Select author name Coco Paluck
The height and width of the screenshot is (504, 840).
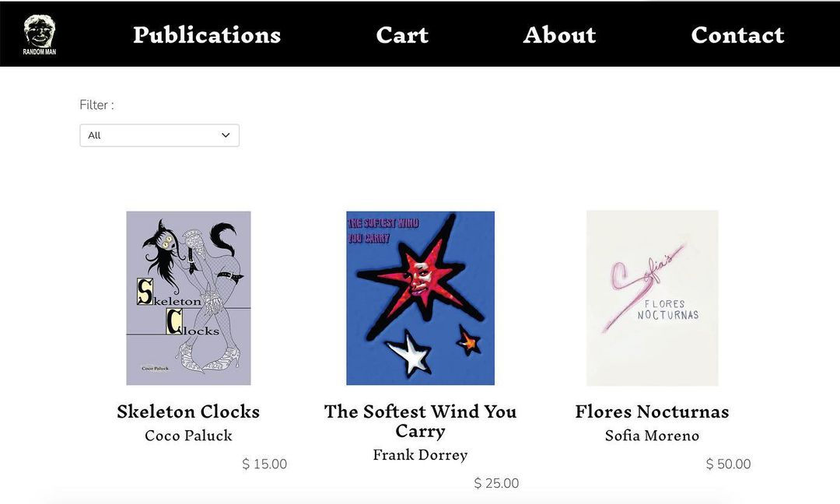(x=188, y=436)
